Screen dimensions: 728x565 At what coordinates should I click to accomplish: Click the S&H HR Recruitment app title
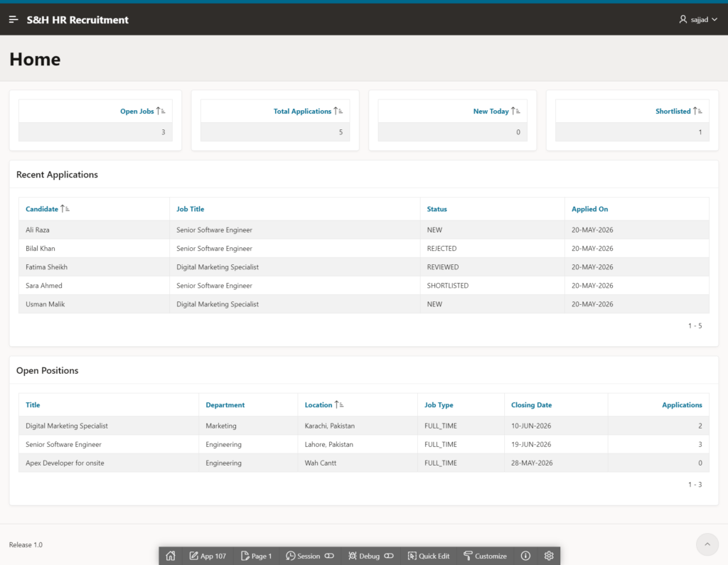pos(77,20)
